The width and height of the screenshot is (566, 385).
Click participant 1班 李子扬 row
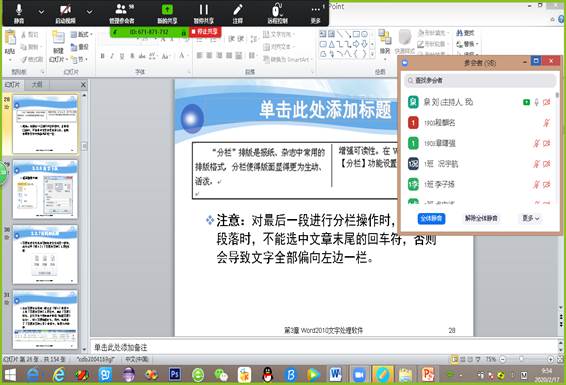(480, 185)
